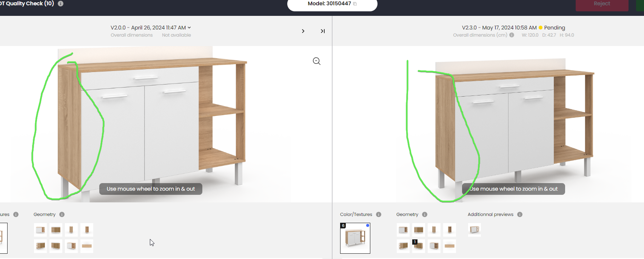Select right Geometry front-angle thumbnail in top row

pos(403,230)
